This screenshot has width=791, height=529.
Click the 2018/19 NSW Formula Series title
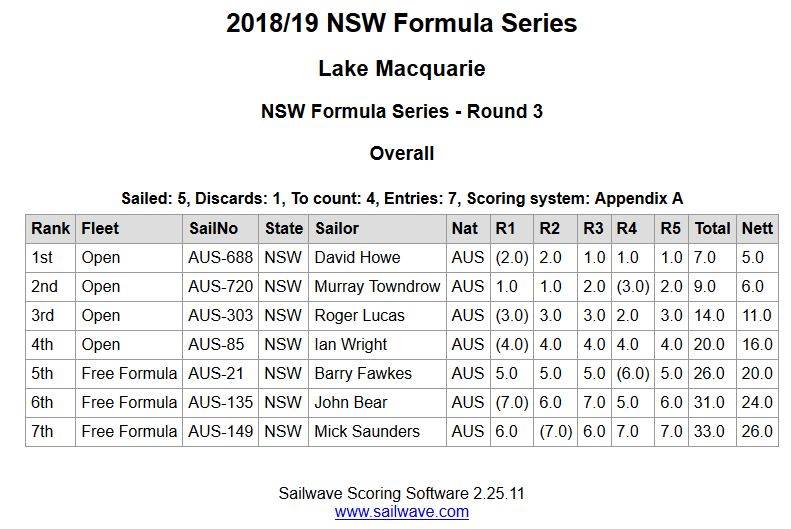click(x=401, y=24)
